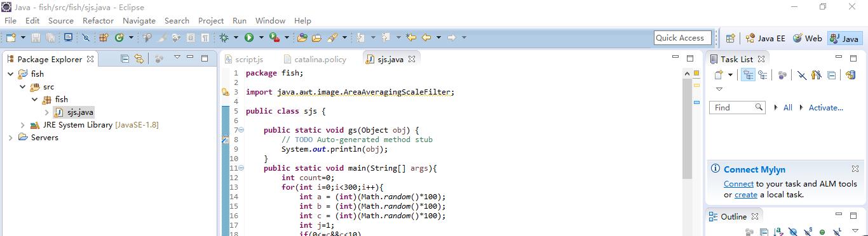Open the Source menu

coord(61,20)
